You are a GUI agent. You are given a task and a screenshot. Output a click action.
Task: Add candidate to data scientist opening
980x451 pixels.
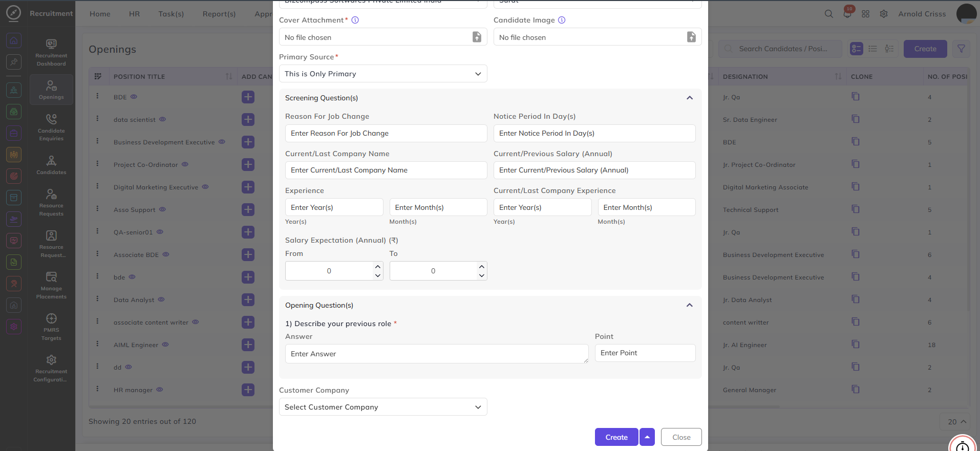tap(248, 119)
